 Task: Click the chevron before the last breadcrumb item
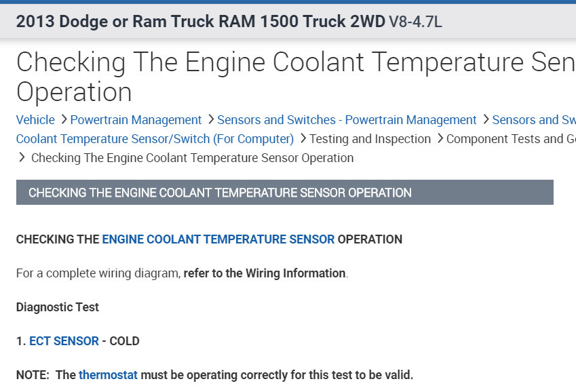(22, 158)
